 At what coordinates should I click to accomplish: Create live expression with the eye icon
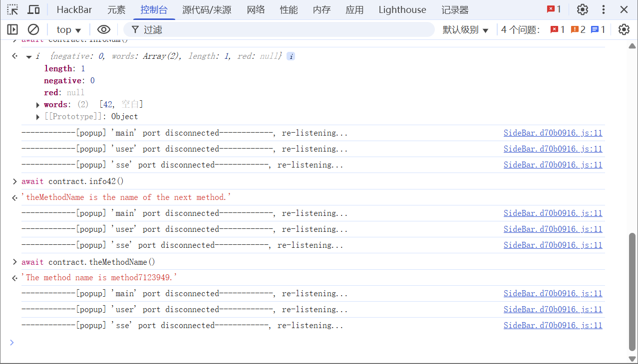tap(104, 30)
